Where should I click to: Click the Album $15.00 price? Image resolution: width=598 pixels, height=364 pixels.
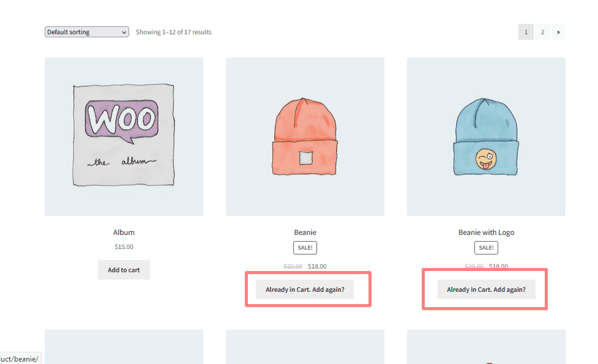(x=124, y=247)
